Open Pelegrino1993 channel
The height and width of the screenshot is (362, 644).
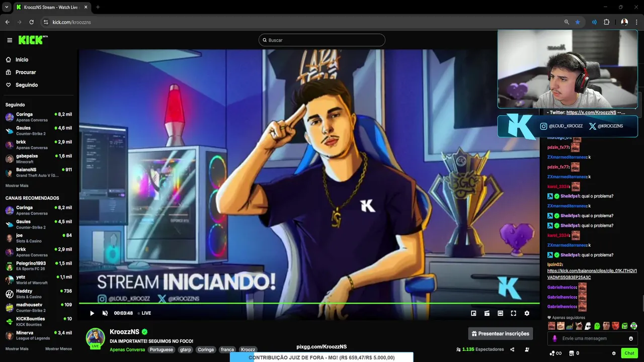[x=38, y=266]
